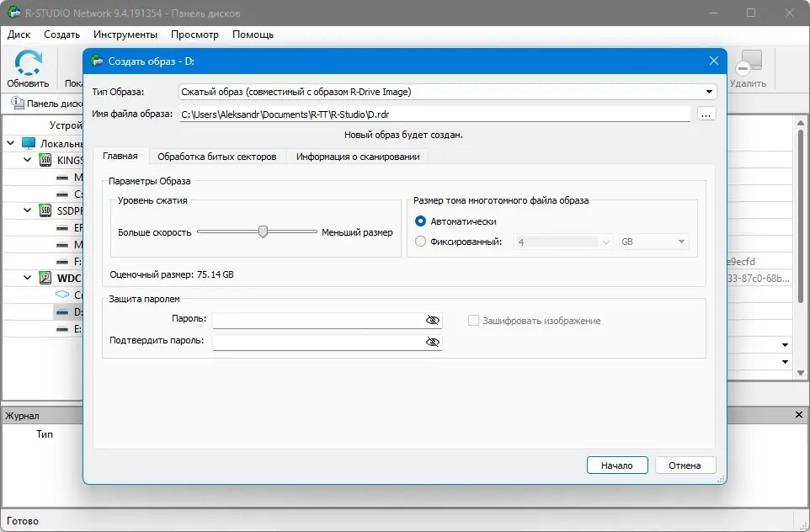
Task: Reveal the Пароль field with its eye icon
Action: coord(433,320)
